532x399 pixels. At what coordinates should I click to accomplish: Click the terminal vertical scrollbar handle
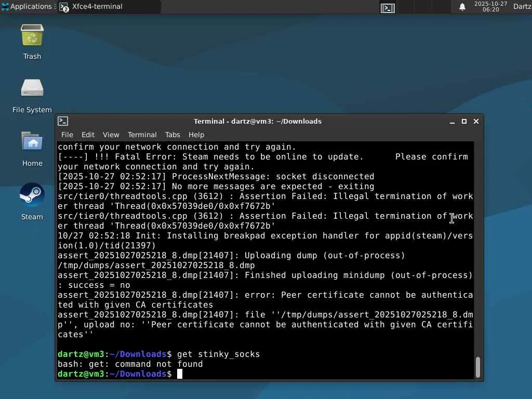[x=478, y=367]
